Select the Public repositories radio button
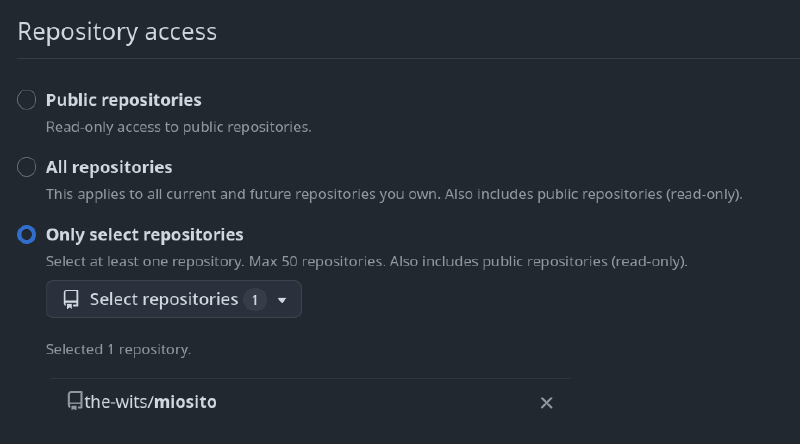This screenshot has width=800, height=444. [x=27, y=100]
